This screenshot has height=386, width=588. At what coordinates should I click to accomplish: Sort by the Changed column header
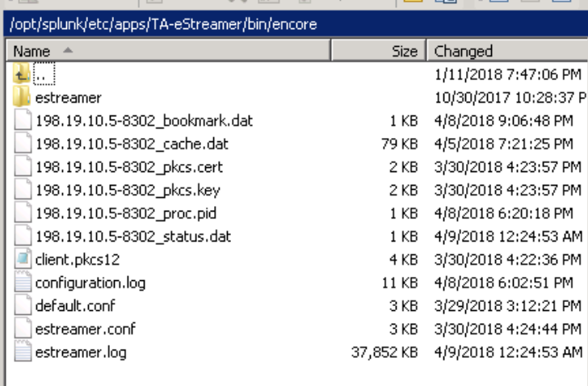coord(464,51)
